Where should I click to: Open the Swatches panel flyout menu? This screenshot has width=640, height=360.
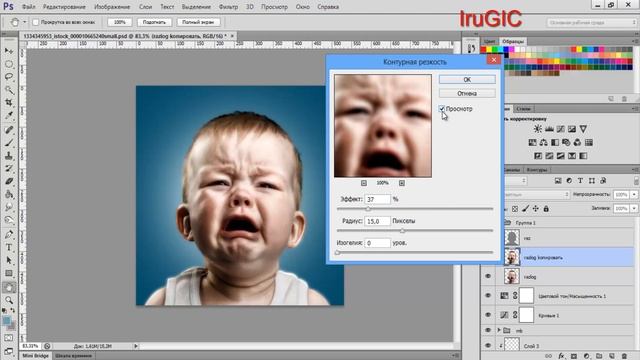point(635,41)
